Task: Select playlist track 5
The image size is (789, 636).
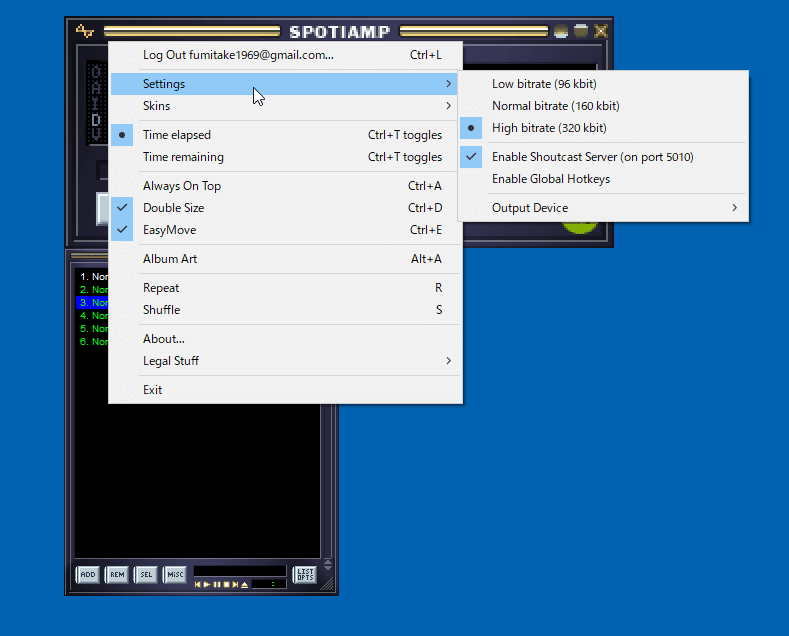Action: (x=94, y=329)
